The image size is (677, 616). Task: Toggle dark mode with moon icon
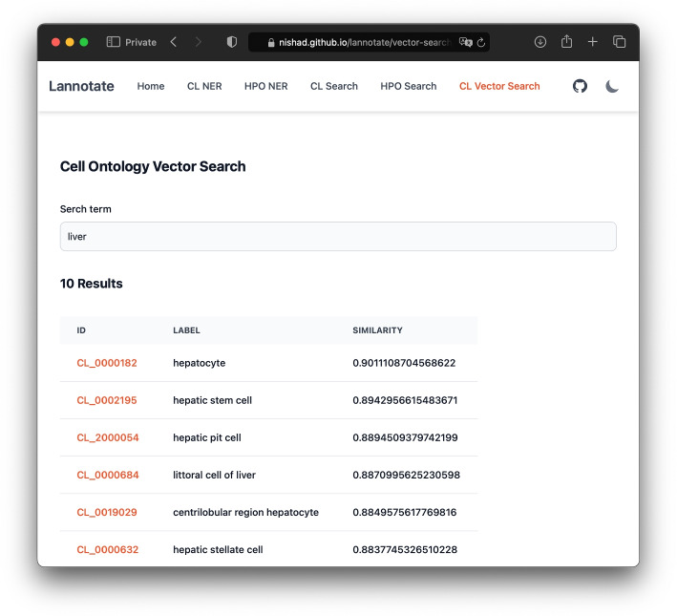tap(612, 86)
